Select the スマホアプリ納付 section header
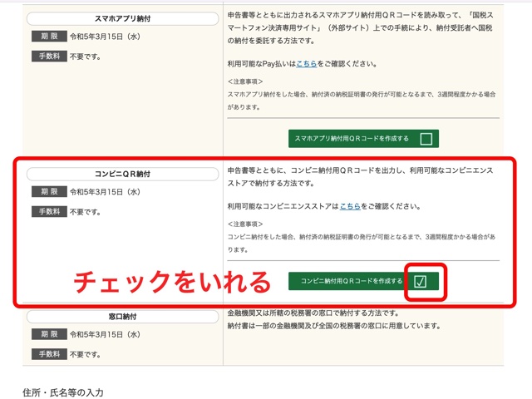This screenshot has height=399, width=532. pos(122,17)
